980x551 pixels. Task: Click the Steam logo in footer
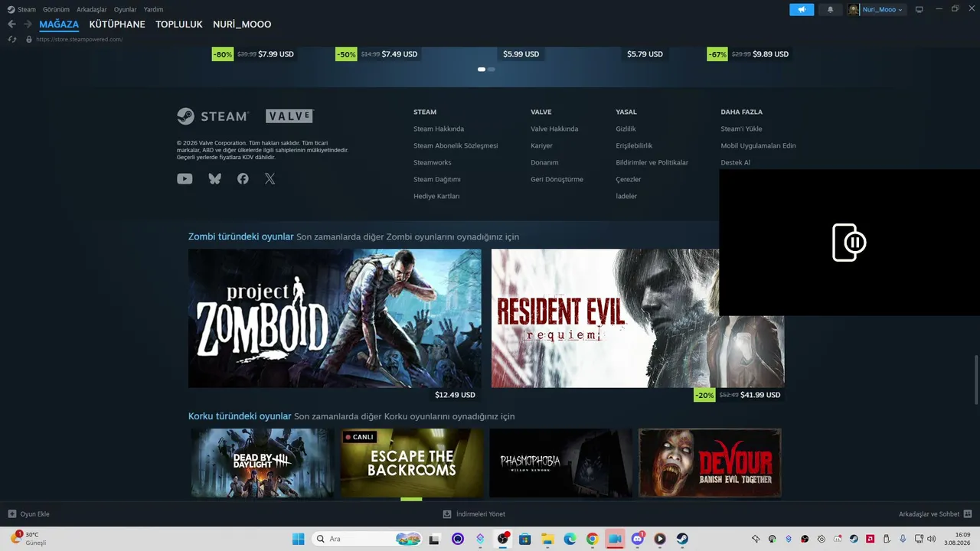(x=213, y=116)
